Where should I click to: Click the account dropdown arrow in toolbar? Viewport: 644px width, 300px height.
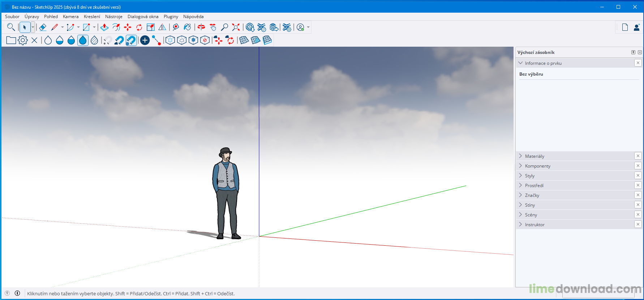pos(308,27)
